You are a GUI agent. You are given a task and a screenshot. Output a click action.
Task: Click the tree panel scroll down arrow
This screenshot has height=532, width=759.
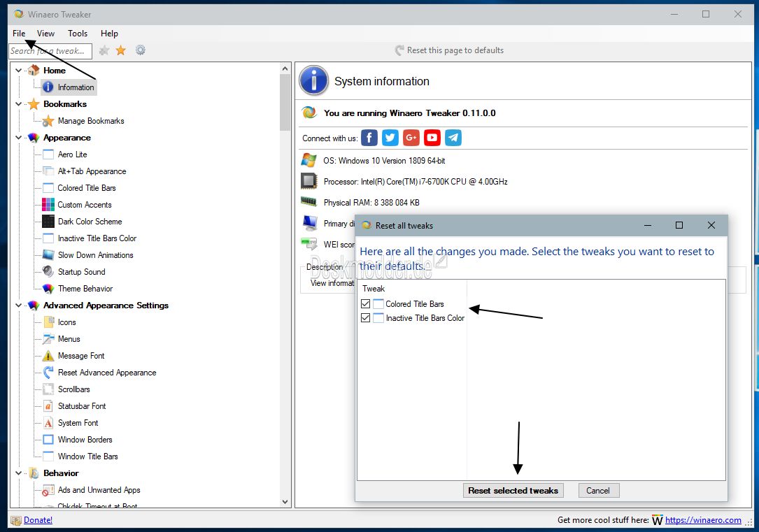[285, 502]
